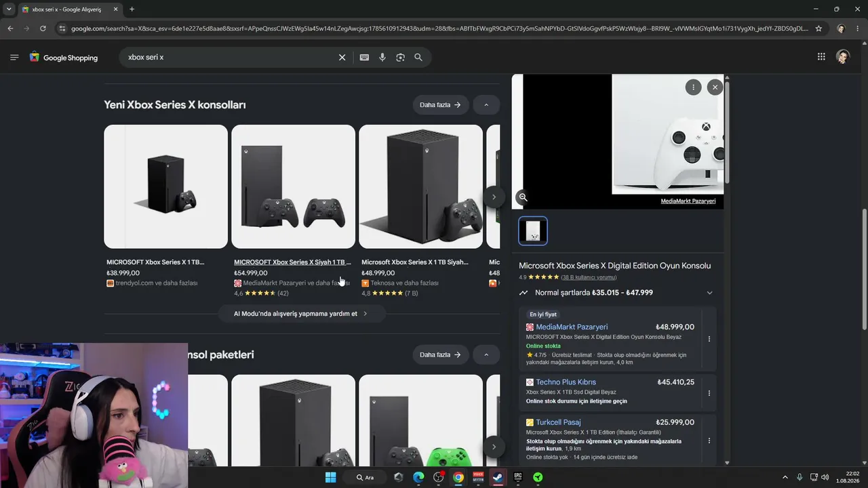Open the MediaMarkt Pazaryeri seller offer
This screenshot has width=868, height=488.
pyautogui.click(x=572, y=327)
